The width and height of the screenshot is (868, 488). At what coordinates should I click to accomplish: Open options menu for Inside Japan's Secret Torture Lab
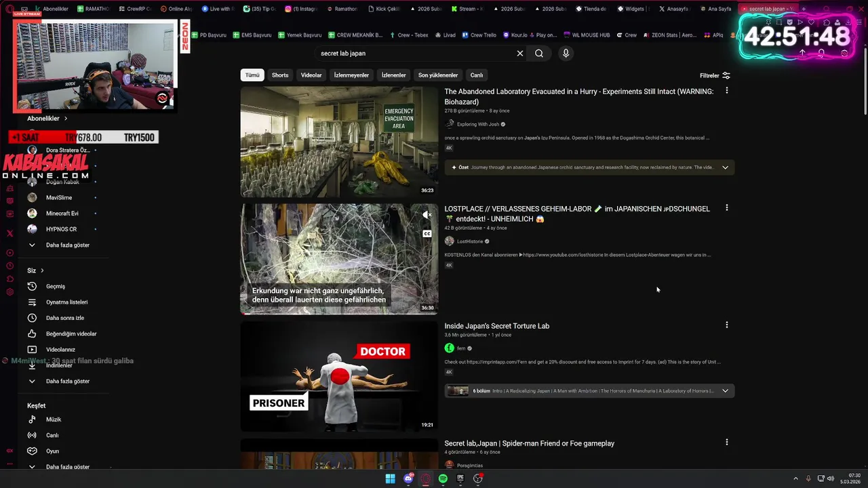tap(726, 325)
